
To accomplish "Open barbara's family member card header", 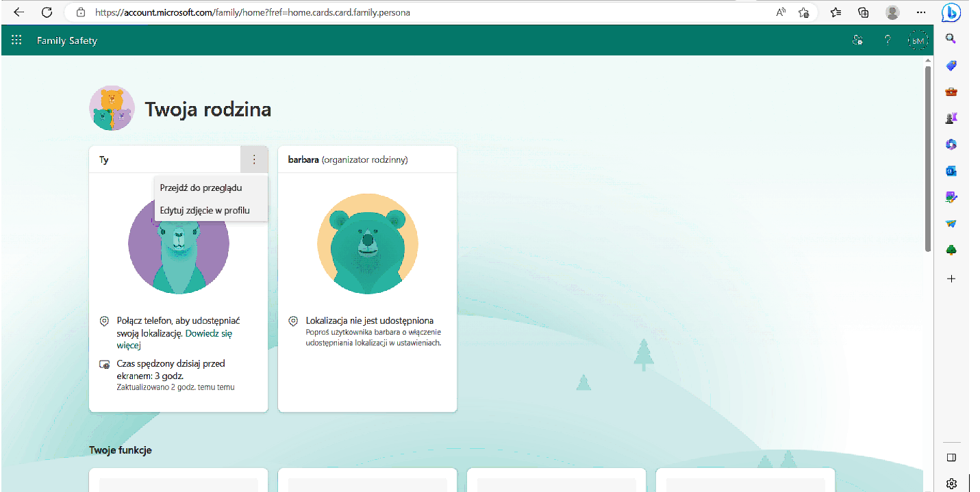I will 367,159.
